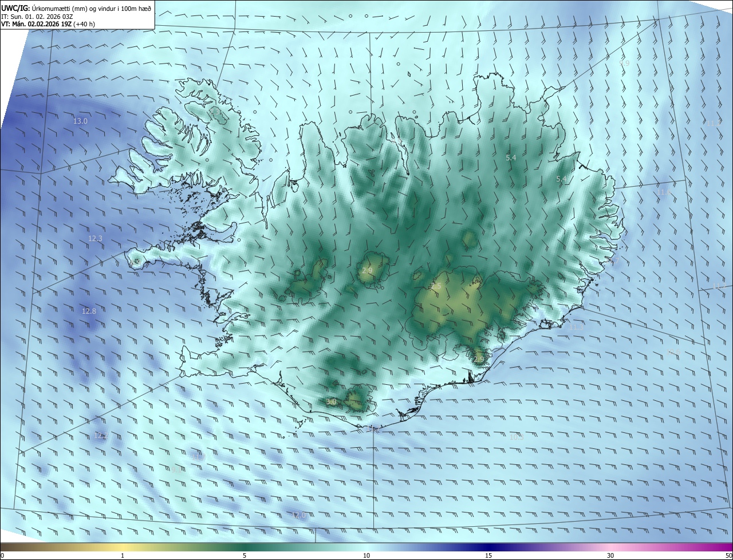Viewport: 733px width, 560px height.
Task: Click the 12.0 value label
Action: tap(299, 515)
